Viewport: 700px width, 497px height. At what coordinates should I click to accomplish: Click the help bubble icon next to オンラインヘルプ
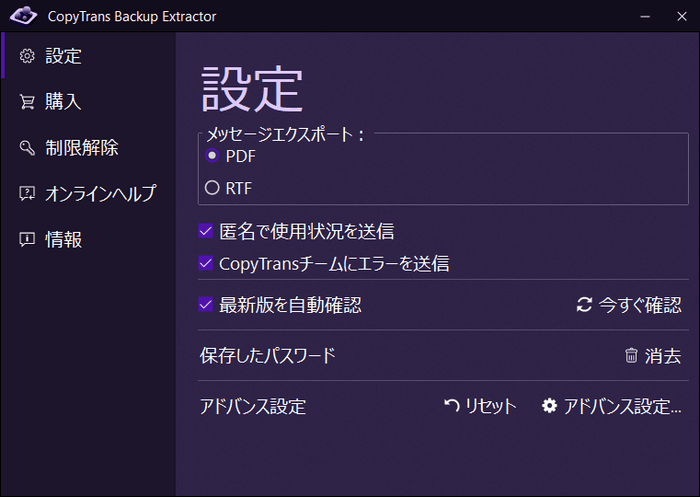(27, 194)
